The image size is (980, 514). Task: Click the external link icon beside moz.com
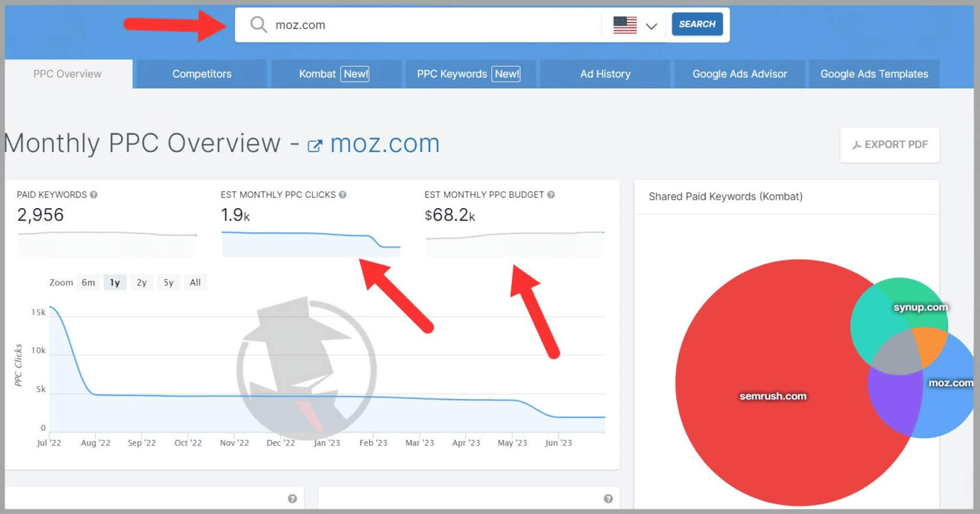[x=314, y=146]
